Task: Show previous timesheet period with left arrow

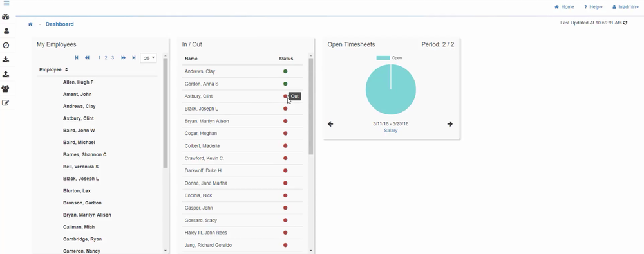Action: 330,124
